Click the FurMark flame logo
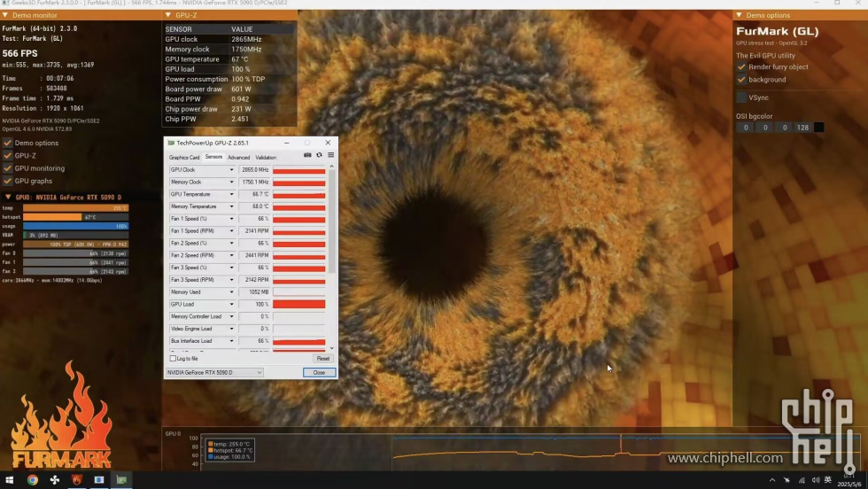Screen dimensions: 868x489 pos(61,416)
